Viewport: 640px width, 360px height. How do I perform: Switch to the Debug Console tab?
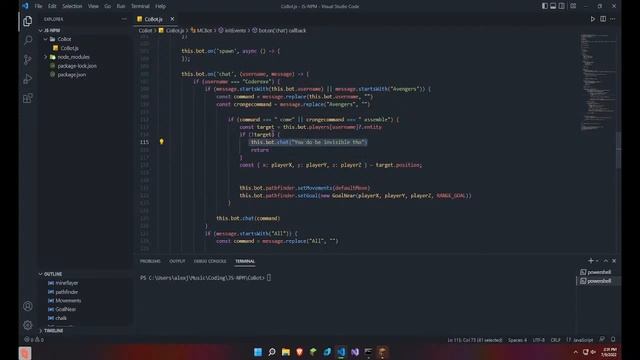(210, 261)
